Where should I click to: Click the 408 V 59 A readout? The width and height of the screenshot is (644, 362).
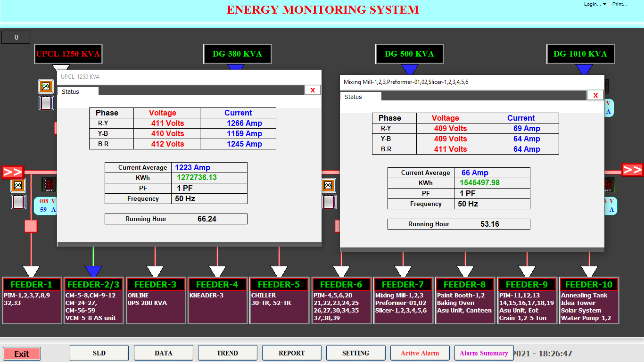tap(45, 206)
